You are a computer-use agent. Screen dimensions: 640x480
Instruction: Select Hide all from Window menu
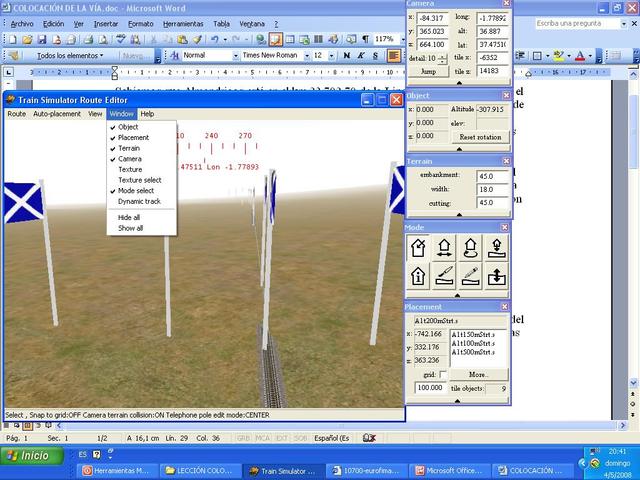129,217
